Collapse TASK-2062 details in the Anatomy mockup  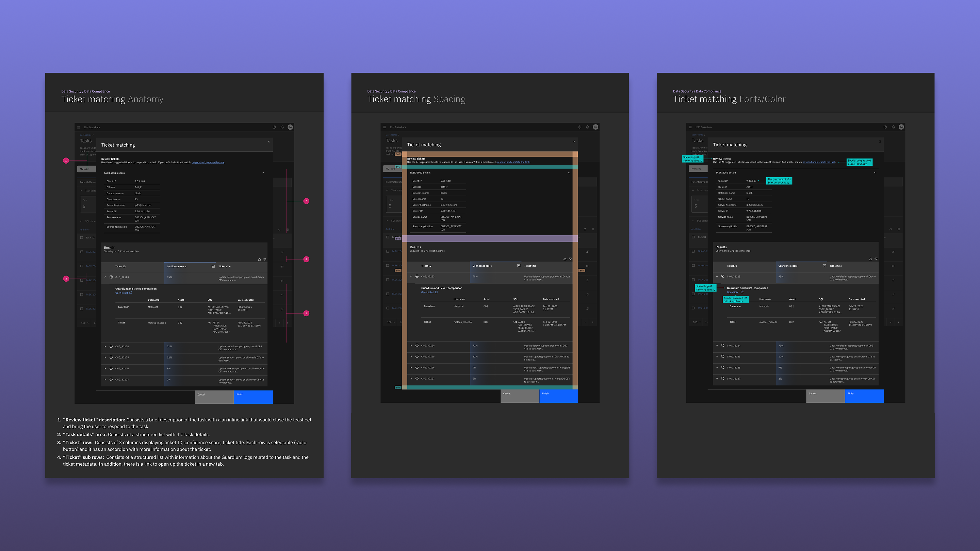coord(263,173)
